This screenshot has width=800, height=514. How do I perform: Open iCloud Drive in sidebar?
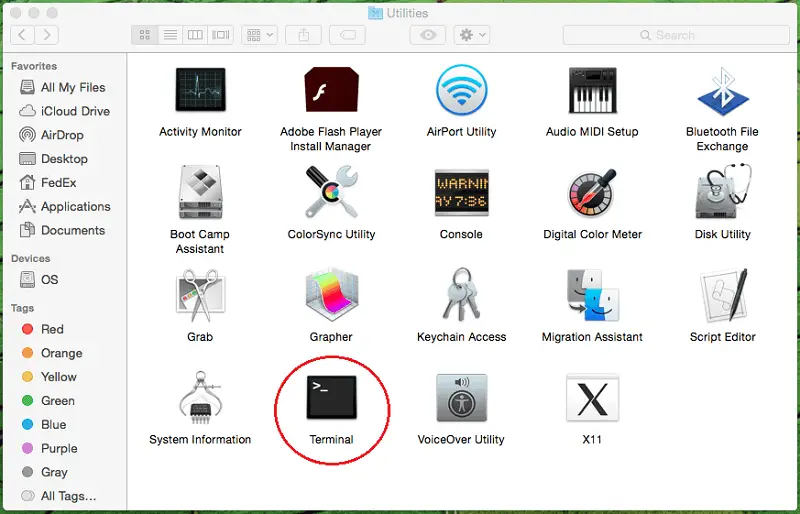(x=64, y=111)
